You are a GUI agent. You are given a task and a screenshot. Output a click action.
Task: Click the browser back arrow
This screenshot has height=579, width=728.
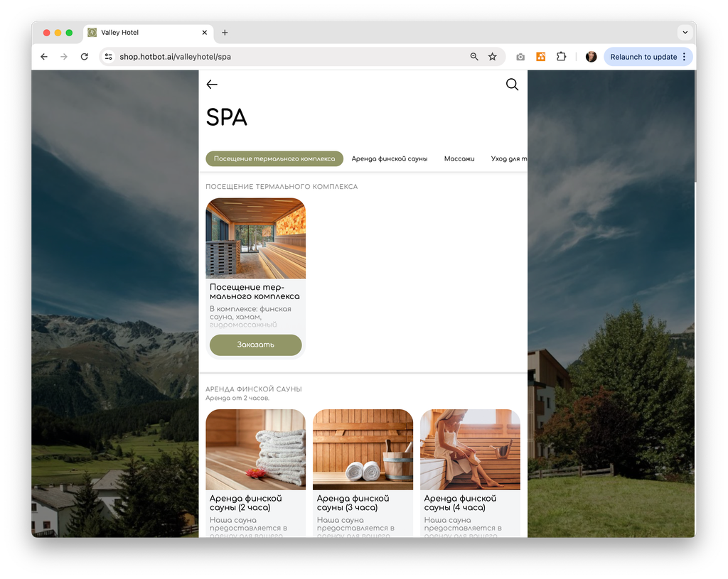coord(44,57)
